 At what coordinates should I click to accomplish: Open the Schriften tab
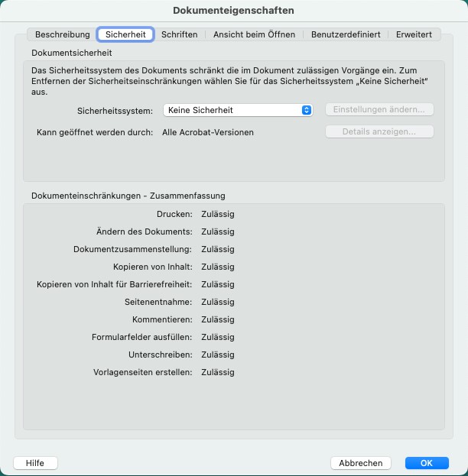click(x=179, y=34)
